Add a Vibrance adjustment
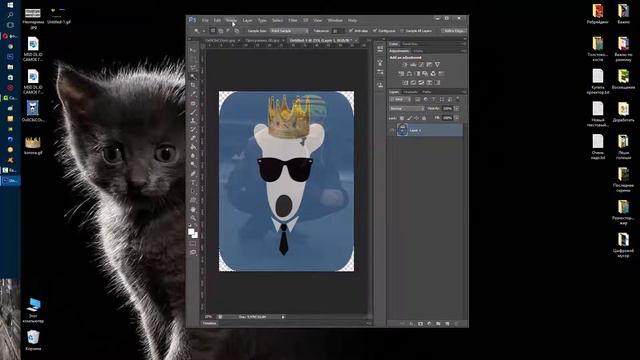This screenshot has width=640, height=360. (437, 64)
